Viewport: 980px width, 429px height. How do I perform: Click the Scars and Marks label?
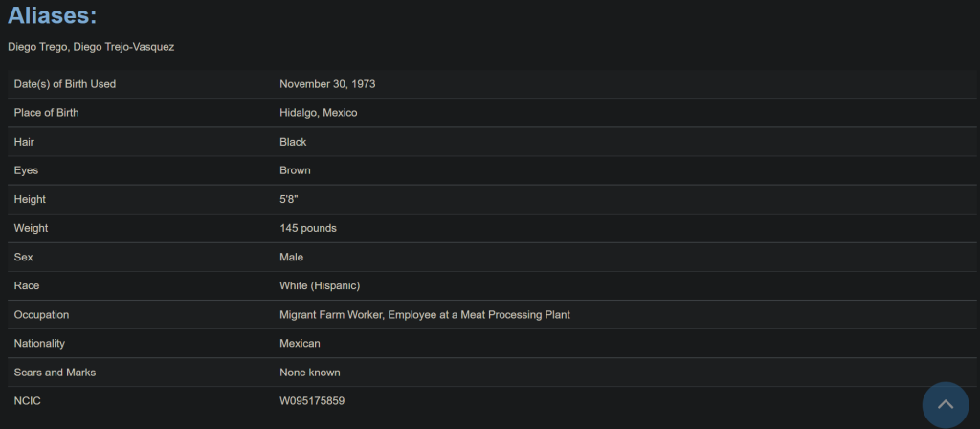point(56,372)
